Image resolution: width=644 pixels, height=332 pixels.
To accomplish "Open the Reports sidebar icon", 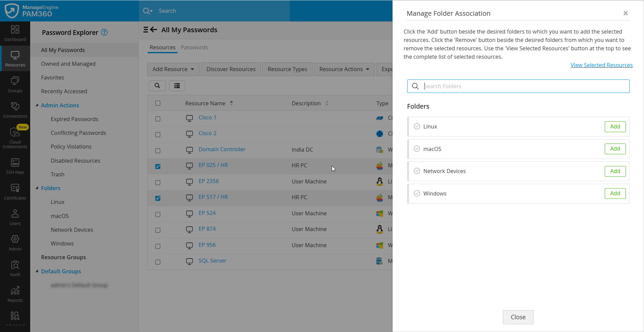I will pyautogui.click(x=15, y=294).
